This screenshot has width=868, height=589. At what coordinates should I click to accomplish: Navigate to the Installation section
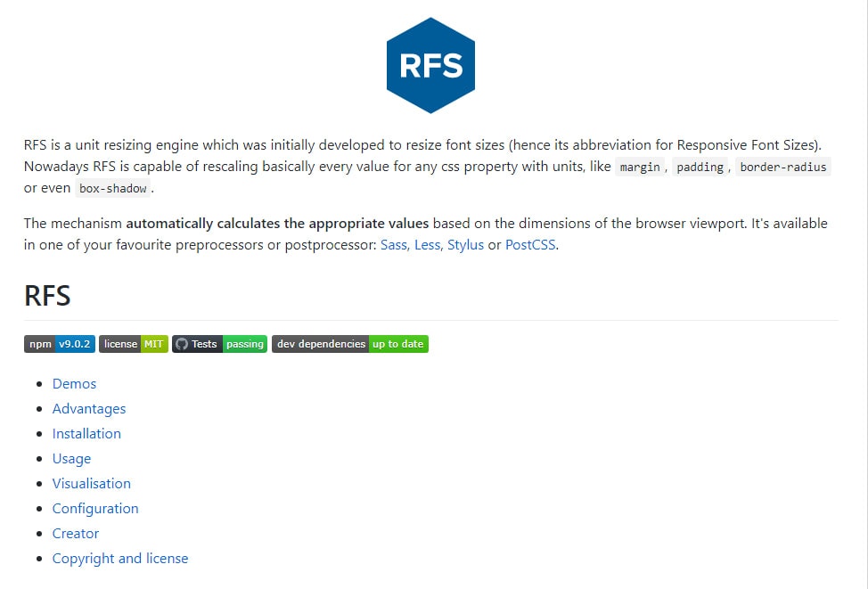tap(86, 433)
